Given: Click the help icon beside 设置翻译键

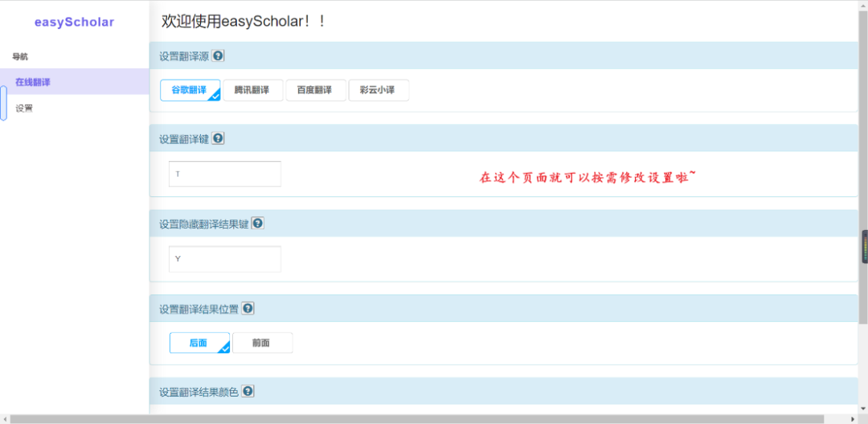Looking at the screenshot, I should 218,138.
